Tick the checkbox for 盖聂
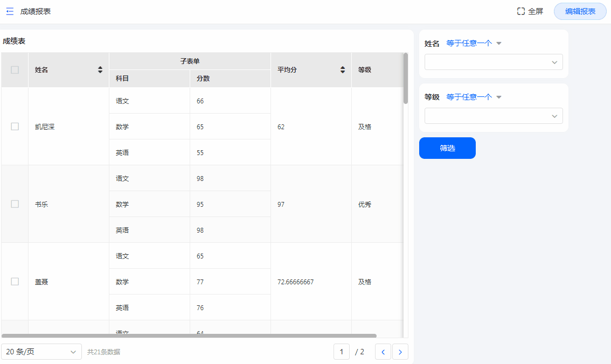The height and width of the screenshot is (364, 611). click(15, 282)
